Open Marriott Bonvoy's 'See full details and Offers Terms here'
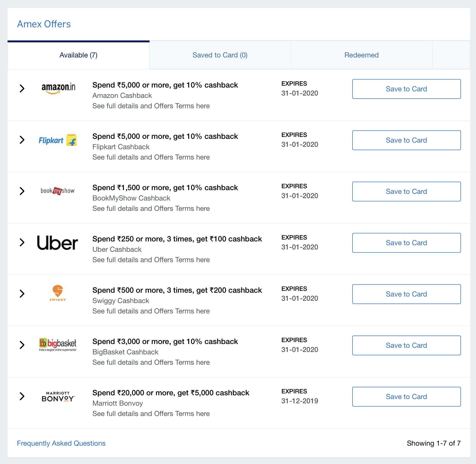Image resolution: width=476 pixels, height=464 pixels. 151,414
